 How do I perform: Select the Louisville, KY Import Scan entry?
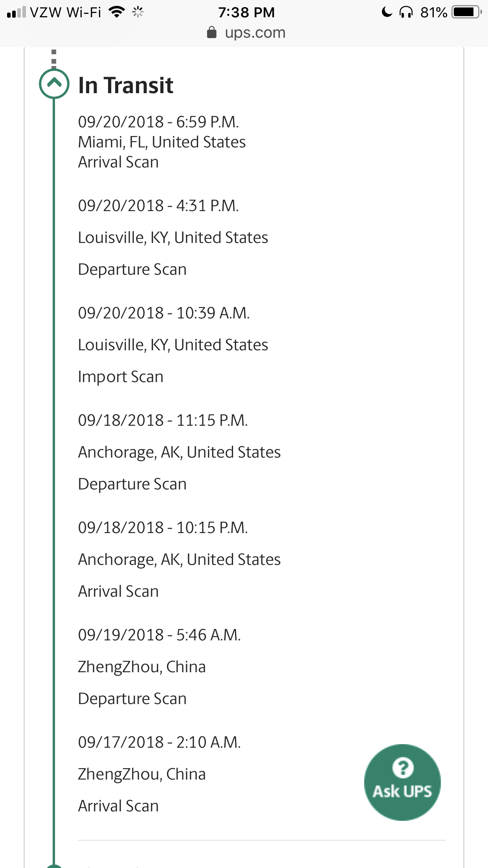click(173, 345)
